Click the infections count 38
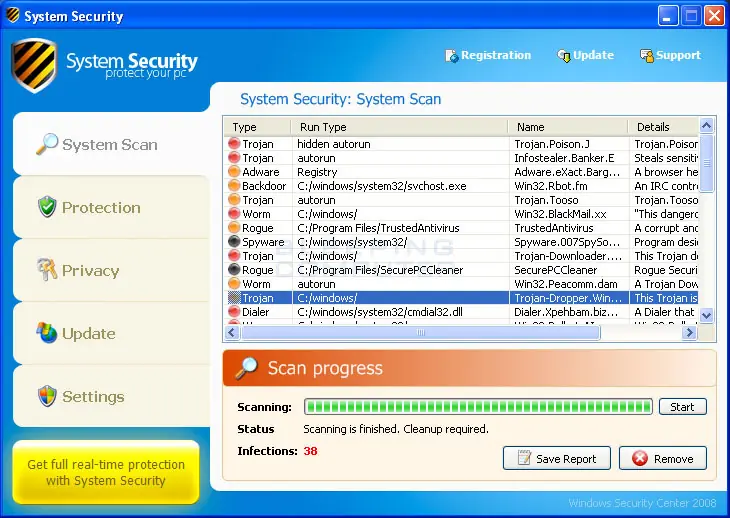 (311, 451)
